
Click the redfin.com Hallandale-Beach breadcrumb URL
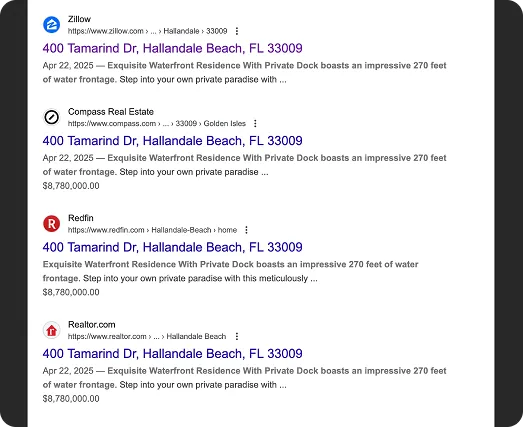tap(152, 230)
